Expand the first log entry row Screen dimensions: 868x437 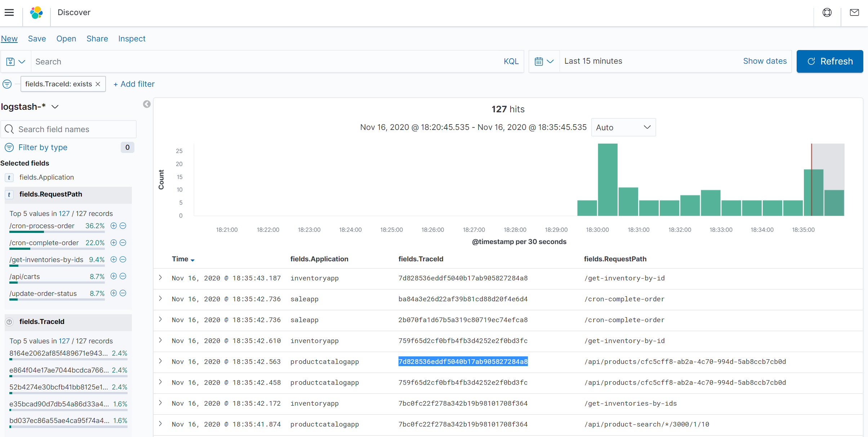[163, 277]
